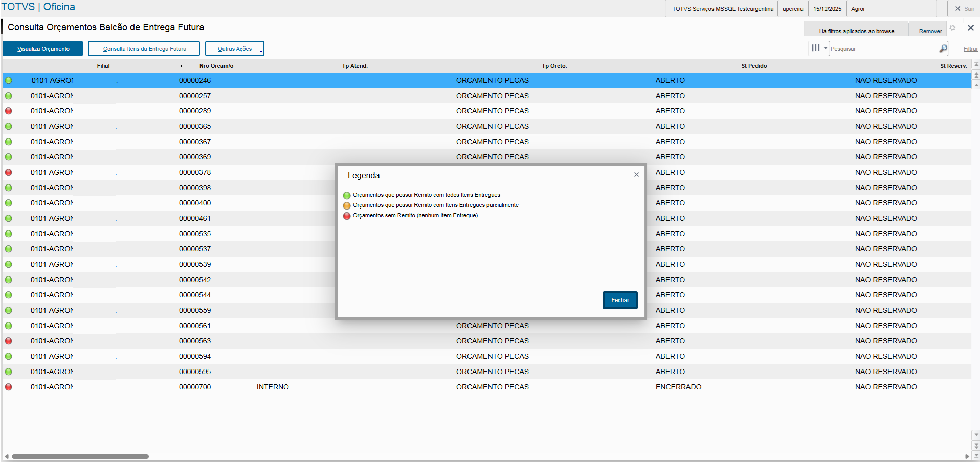Click the red status dot for order 00000700
The image size is (980, 462).
point(9,387)
